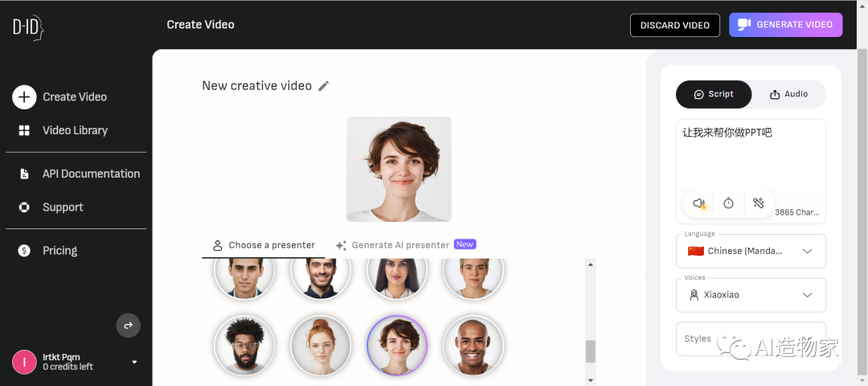Expand the Language dropdown
Screen dimensions: 868x386
pyautogui.click(x=751, y=251)
